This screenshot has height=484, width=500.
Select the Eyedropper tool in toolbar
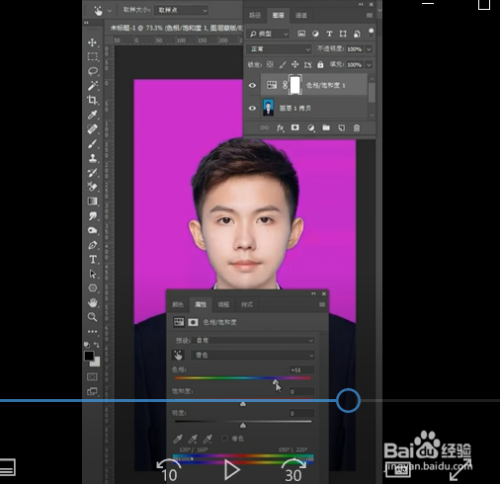click(92, 115)
